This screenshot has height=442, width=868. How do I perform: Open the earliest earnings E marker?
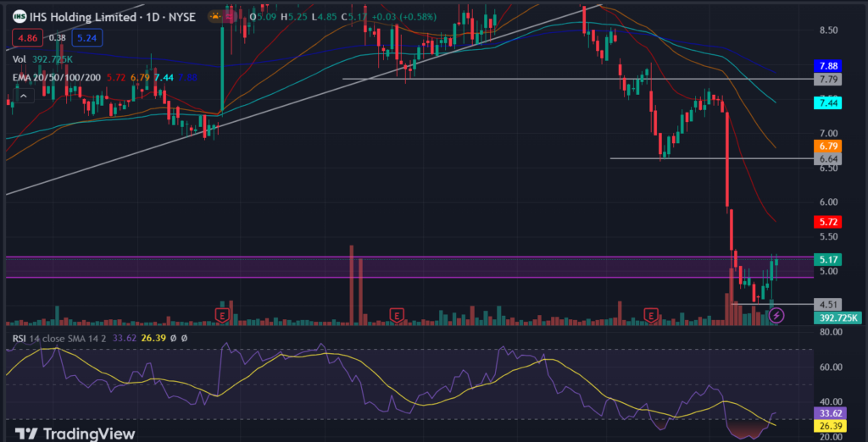(x=222, y=315)
